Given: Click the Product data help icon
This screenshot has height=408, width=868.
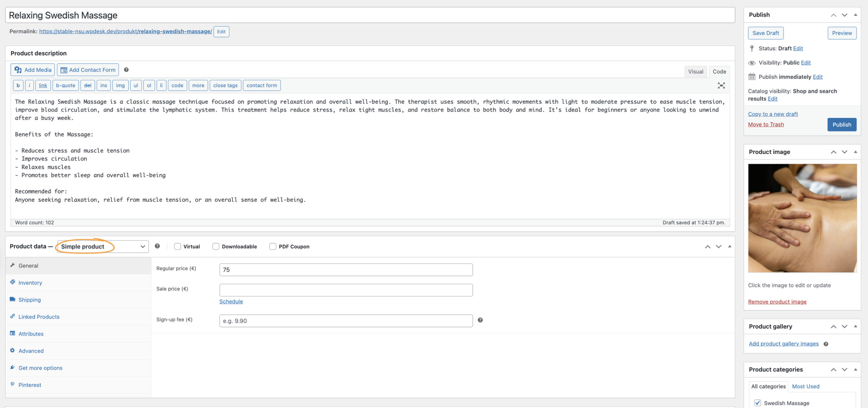Looking at the screenshot, I should (x=157, y=246).
